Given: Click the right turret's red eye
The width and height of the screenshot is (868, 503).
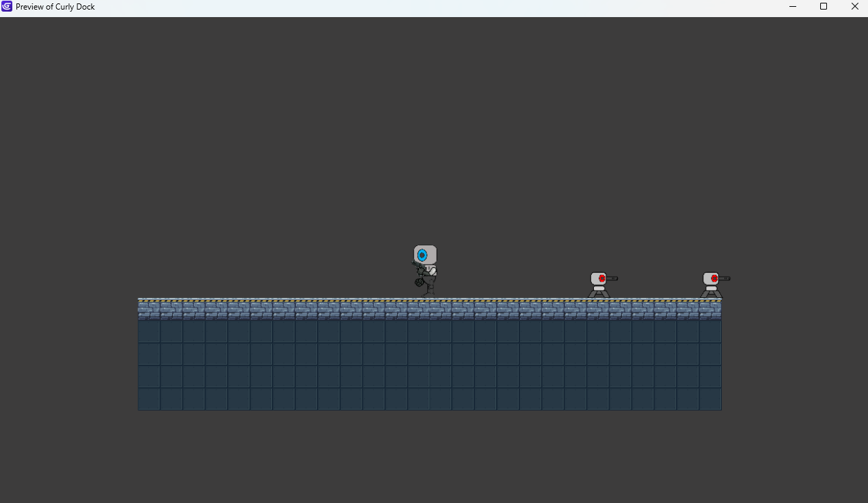Looking at the screenshot, I should (x=714, y=278).
